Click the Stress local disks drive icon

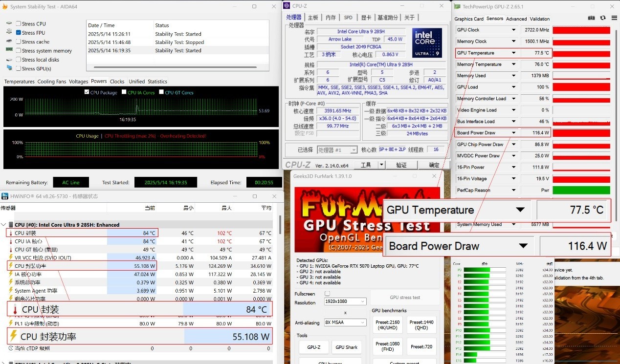(x=8, y=60)
